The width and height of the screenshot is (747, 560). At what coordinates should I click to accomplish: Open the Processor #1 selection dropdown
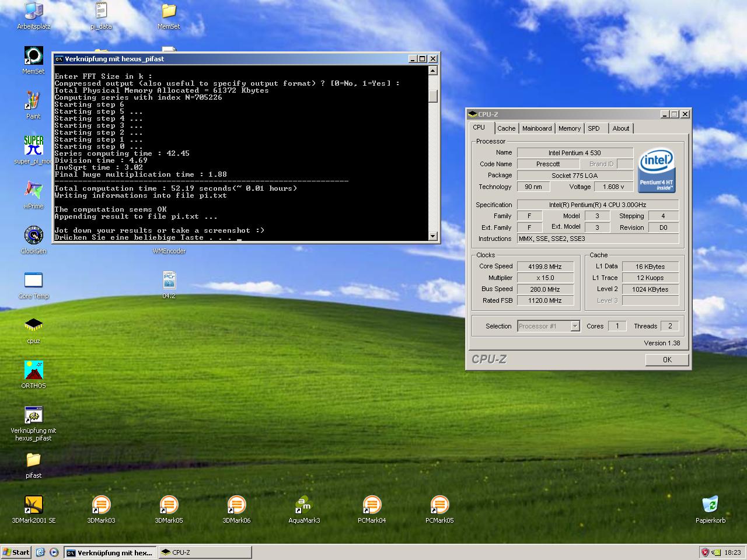pyautogui.click(x=575, y=326)
